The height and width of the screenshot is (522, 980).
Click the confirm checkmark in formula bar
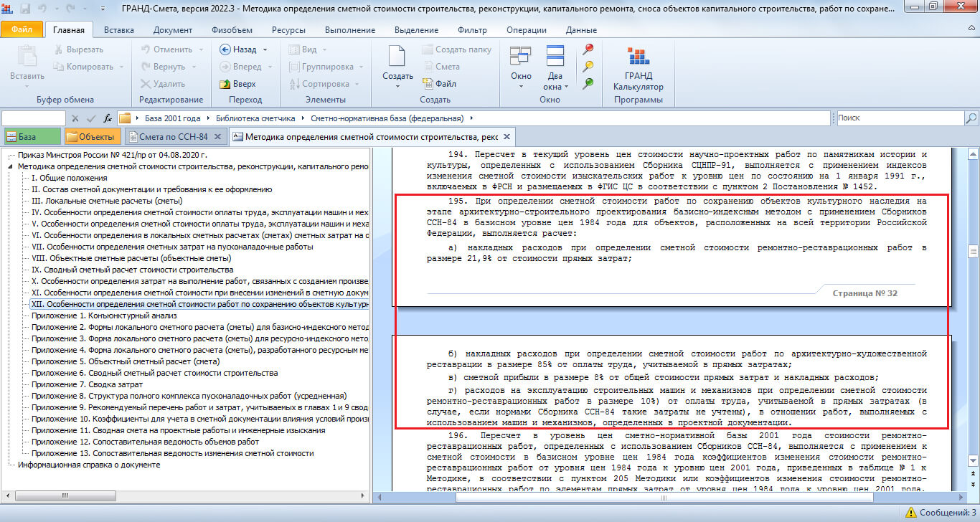tap(91, 118)
